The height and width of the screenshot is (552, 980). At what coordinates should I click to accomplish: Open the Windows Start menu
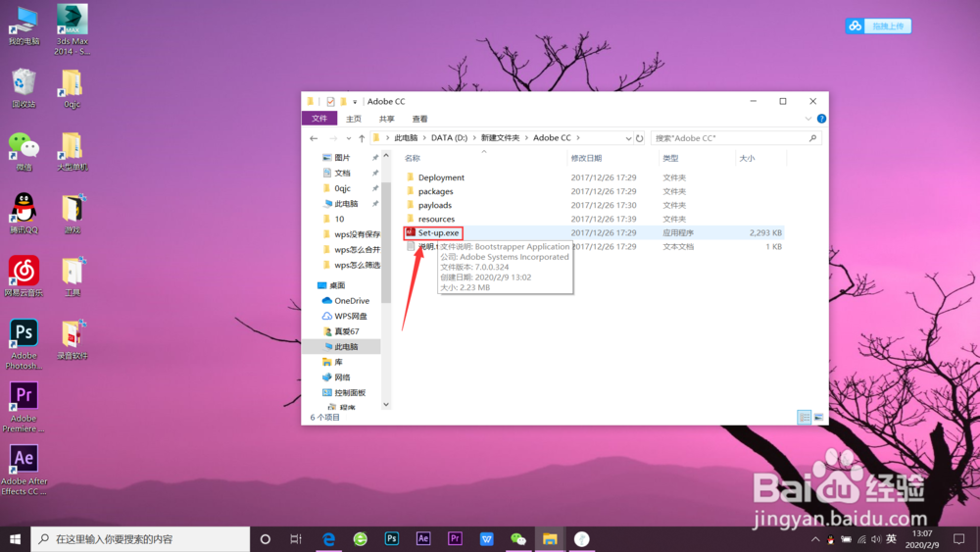point(15,539)
